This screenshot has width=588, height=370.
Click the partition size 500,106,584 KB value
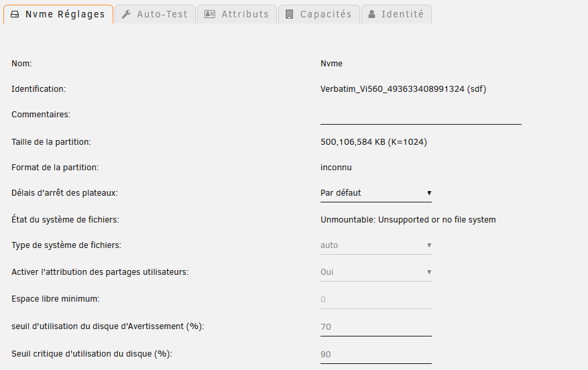click(373, 142)
